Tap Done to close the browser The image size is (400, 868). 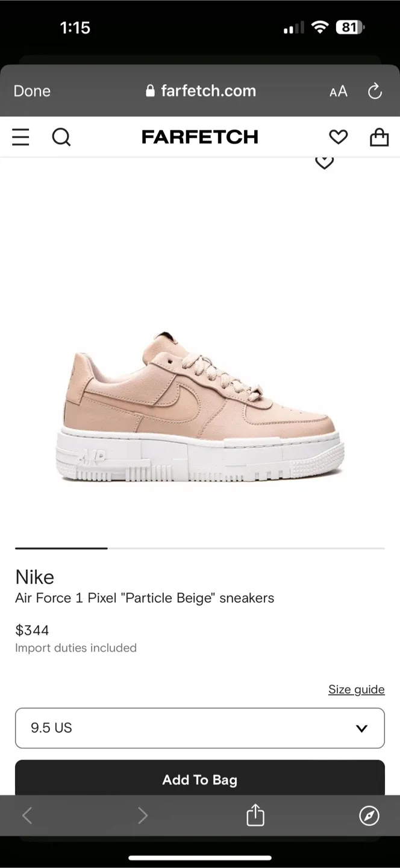[x=32, y=91]
